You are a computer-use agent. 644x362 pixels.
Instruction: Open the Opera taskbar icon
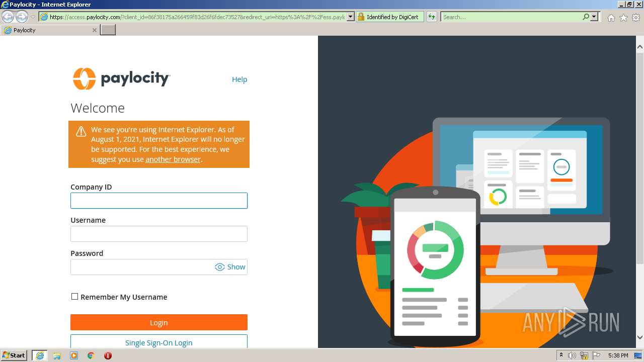[x=108, y=355]
